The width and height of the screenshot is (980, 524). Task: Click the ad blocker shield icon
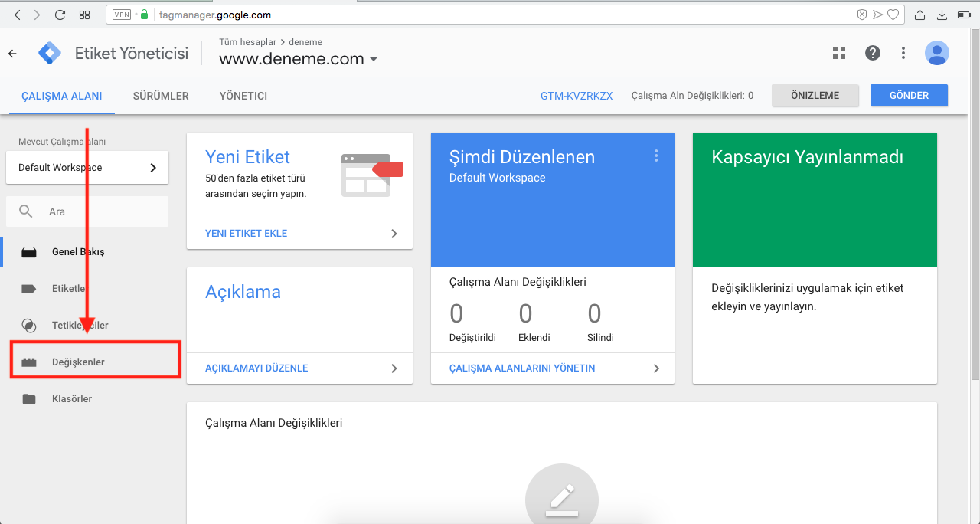pos(862,15)
